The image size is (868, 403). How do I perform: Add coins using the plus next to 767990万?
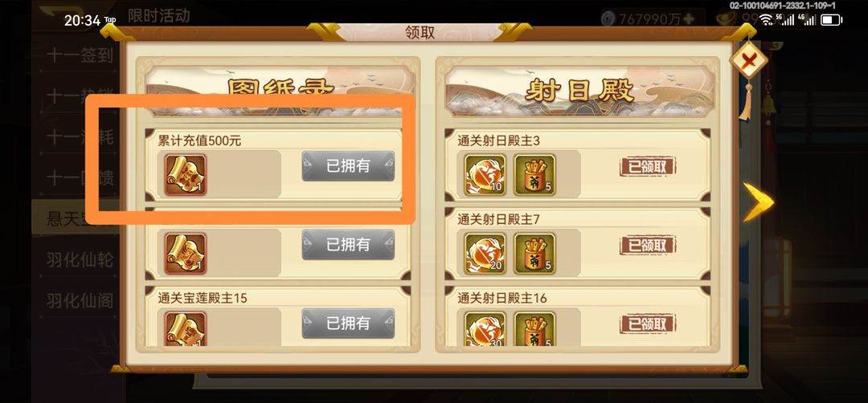coord(688,18)
